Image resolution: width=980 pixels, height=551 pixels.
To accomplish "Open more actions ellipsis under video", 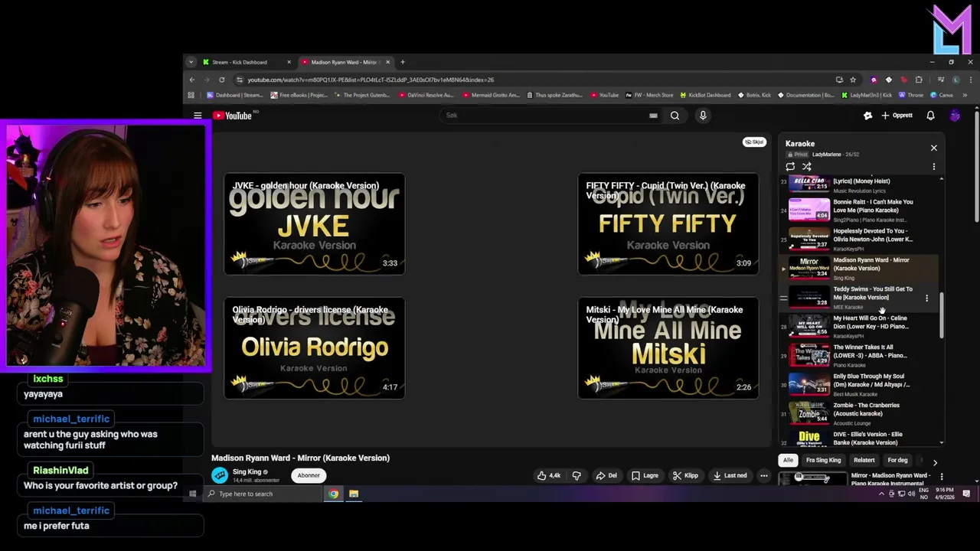I will click(x=763, y=475).
